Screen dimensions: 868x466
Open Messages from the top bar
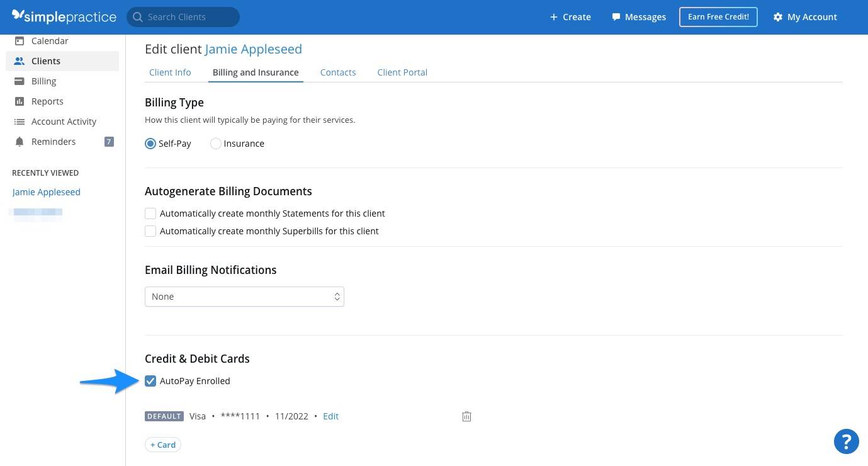click(x=638, y=16)
